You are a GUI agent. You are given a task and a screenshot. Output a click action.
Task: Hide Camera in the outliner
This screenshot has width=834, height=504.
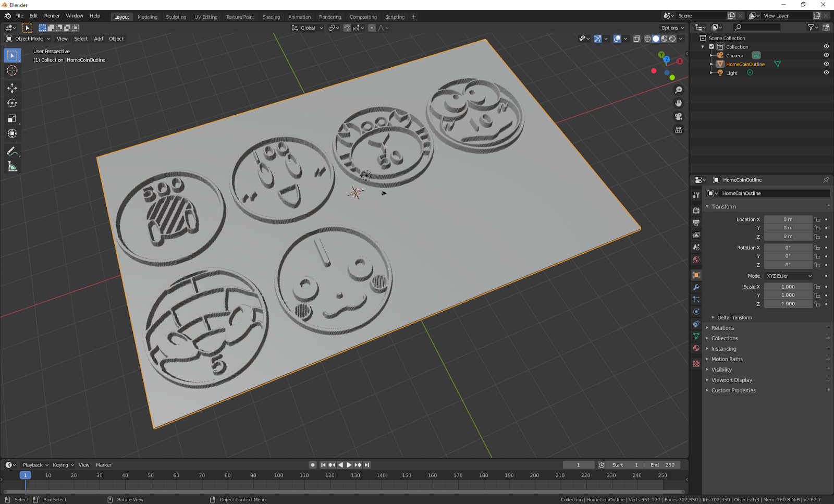point(826,55)
